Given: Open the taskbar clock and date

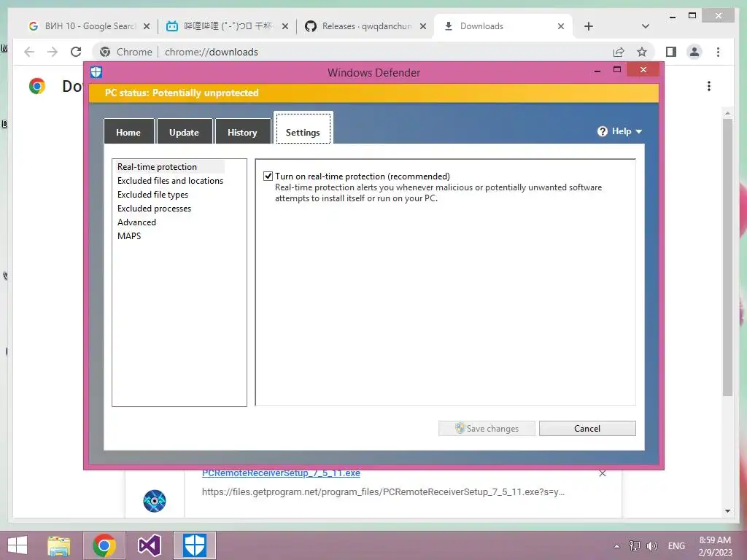Looking at the screenshot, I should coord(715,546).
